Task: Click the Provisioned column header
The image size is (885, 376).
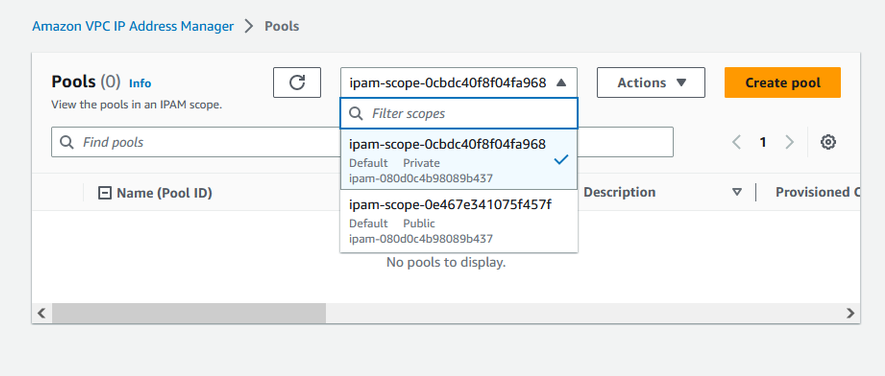Action: pyautogui.click(x=817, y=192)
